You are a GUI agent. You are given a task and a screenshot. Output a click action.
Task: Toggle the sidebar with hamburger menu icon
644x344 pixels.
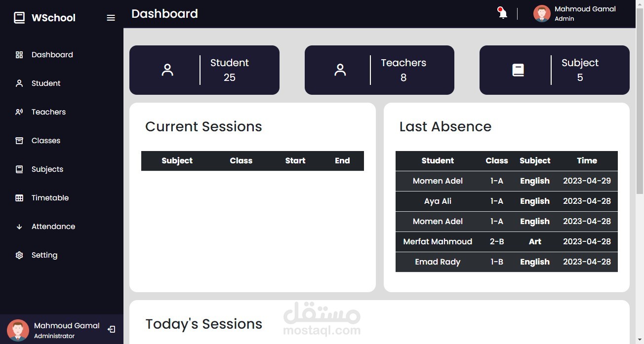(x=111, y=18)
